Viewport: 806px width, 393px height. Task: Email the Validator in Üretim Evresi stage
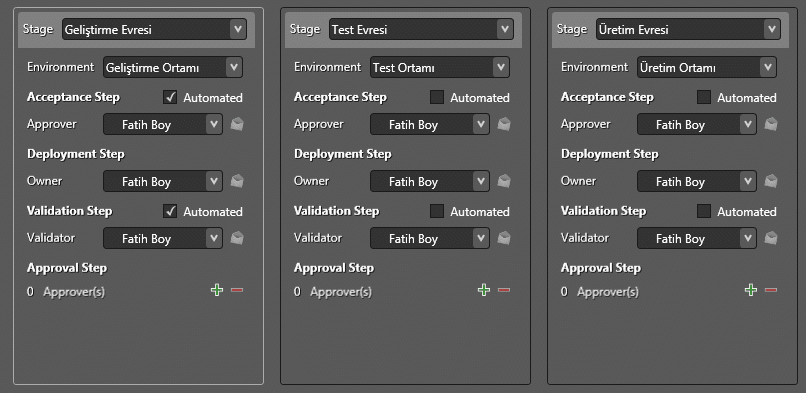(x=771, y=238)
